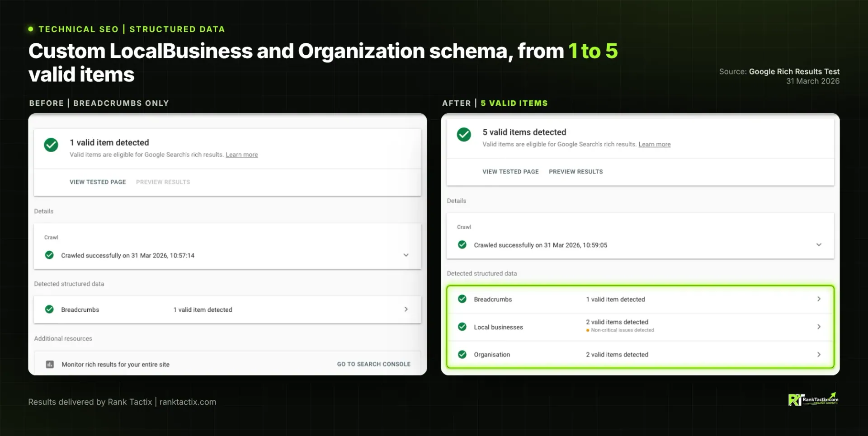Click 'Crawled successfully on 31 Mar 2026, 10:57:14' text
This screenshot has width=868, height=436.
(x=128, y=255)
